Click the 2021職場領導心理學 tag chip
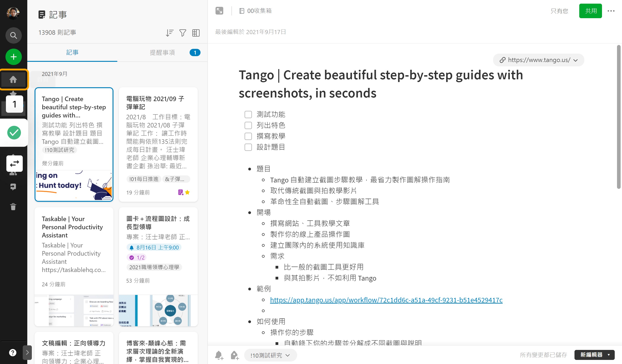This screenshot has width=622, height=364. click(154, 267)
